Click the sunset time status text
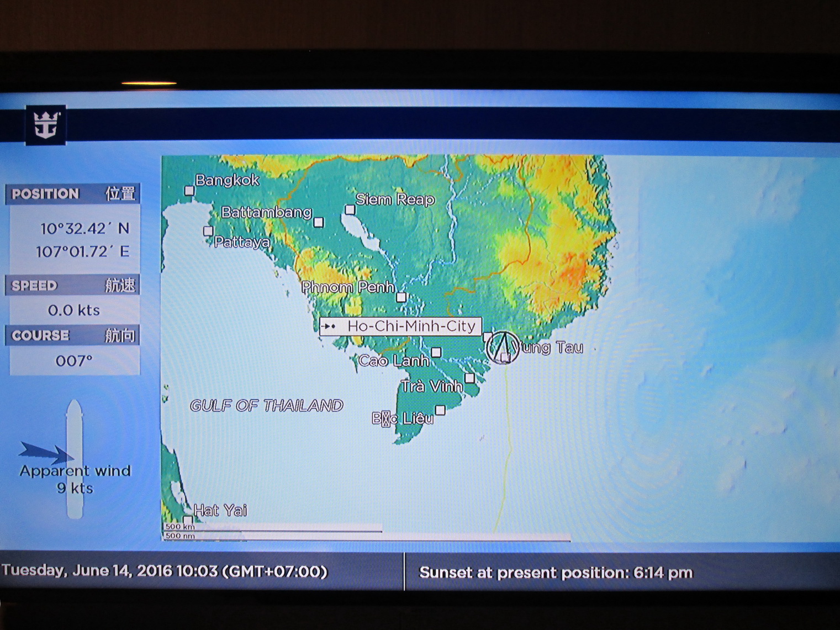Viewport: 840px width, 630px height. pyautogui.click(x=556, y=573)
